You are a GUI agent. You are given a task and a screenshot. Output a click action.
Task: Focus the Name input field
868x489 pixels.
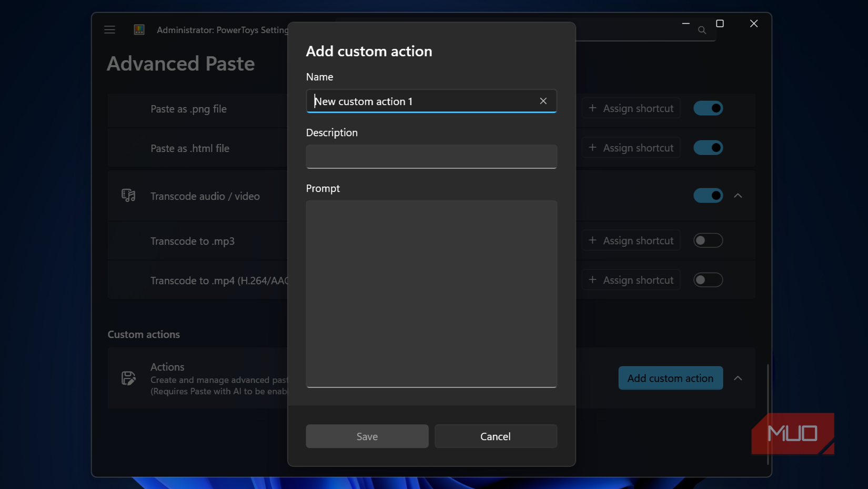pyautogui.click(x=431, y=101)
